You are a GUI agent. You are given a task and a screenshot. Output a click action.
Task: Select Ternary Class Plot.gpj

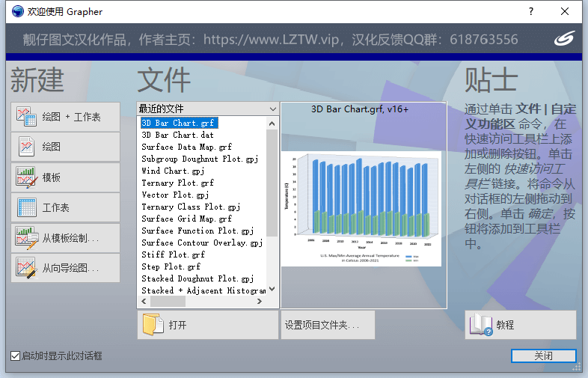(x=191, y=207)
